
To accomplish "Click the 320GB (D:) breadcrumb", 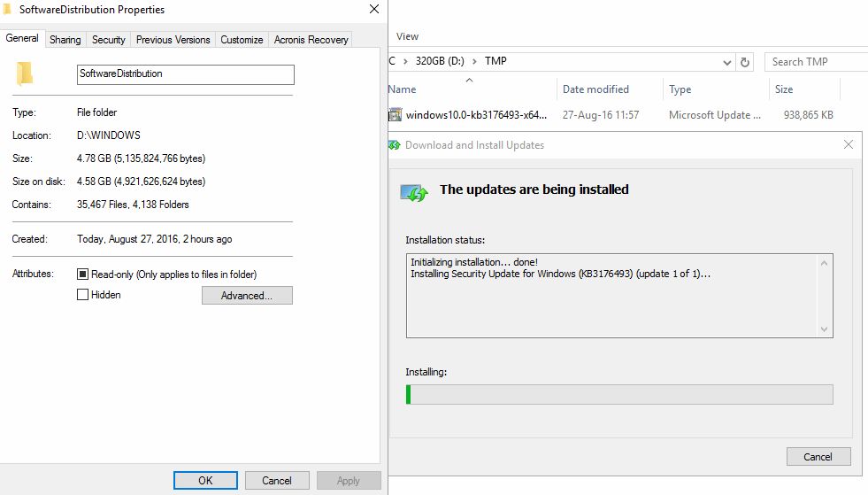I will (x=440, y=61).
